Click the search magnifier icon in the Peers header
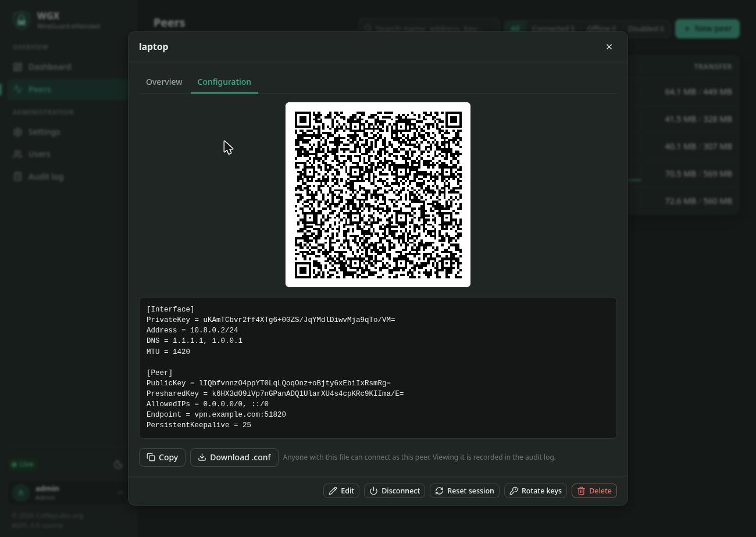The width and height of the screenshot is (756, 537). pyautogui.click(x=368, y=28)
